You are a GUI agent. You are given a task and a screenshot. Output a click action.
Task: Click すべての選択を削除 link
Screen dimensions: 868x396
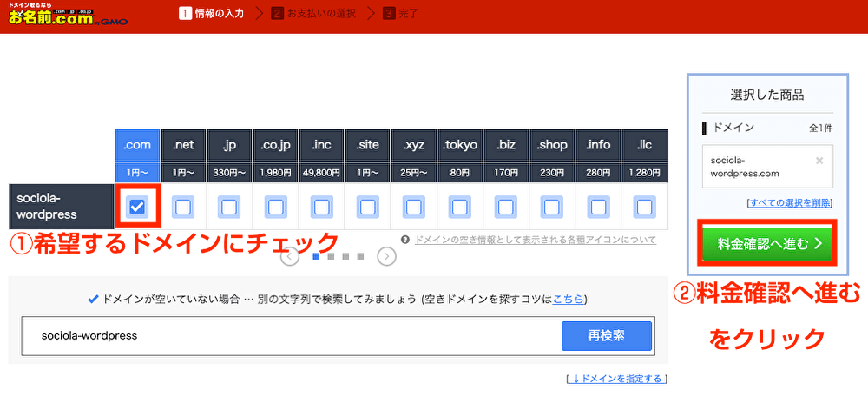(789, 202)
